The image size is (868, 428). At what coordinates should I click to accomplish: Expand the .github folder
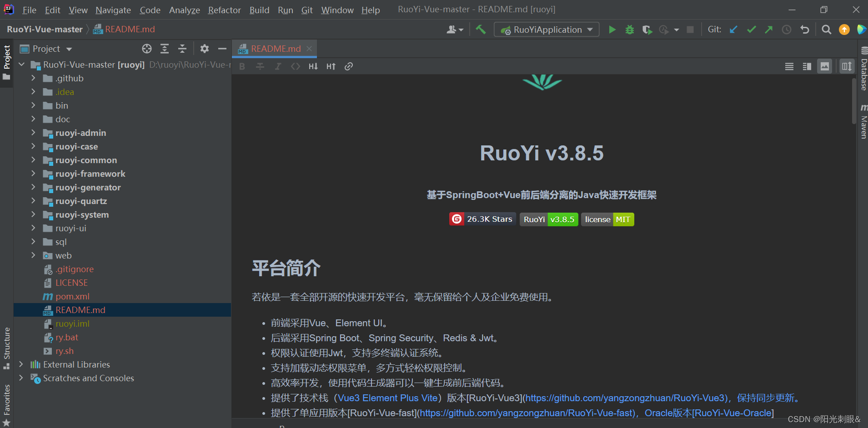[33, 78]
